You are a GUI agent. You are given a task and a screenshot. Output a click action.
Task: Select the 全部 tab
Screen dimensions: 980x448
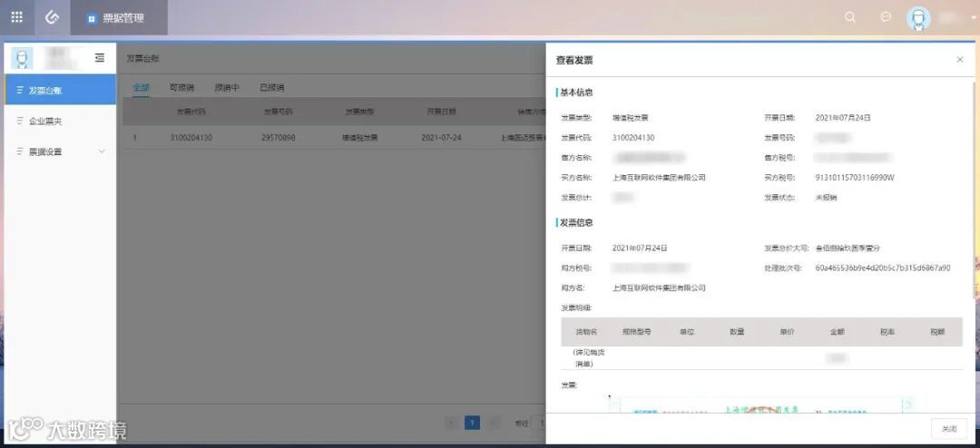[142, 87]
